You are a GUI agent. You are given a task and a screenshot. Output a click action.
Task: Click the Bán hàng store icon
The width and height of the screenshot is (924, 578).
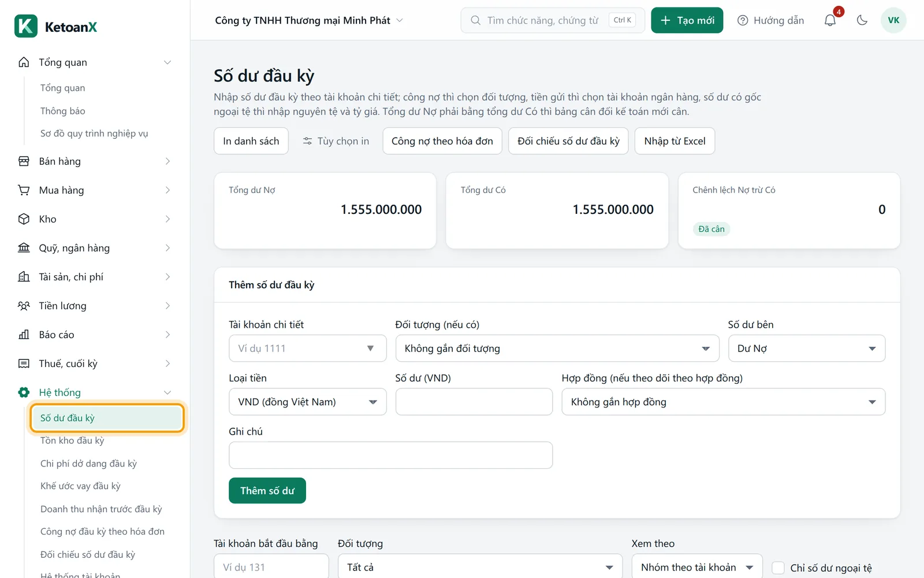pyautogui.click(x=24, y=161)
